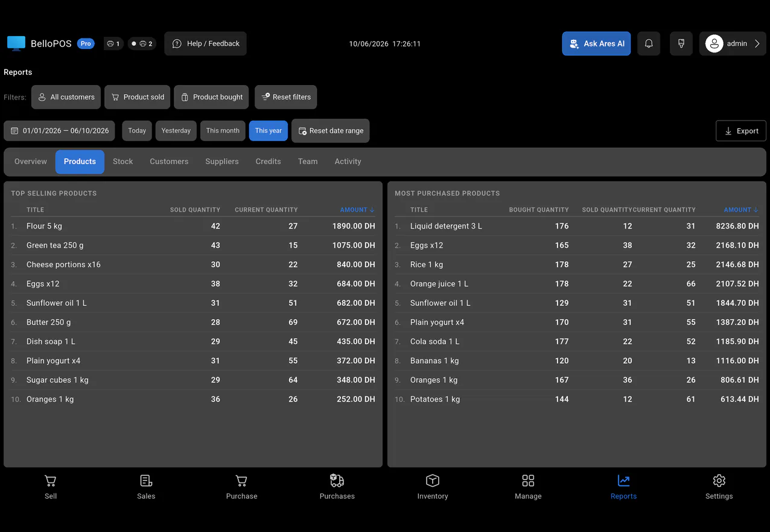Click the Pro plan badge

[86, 43]
